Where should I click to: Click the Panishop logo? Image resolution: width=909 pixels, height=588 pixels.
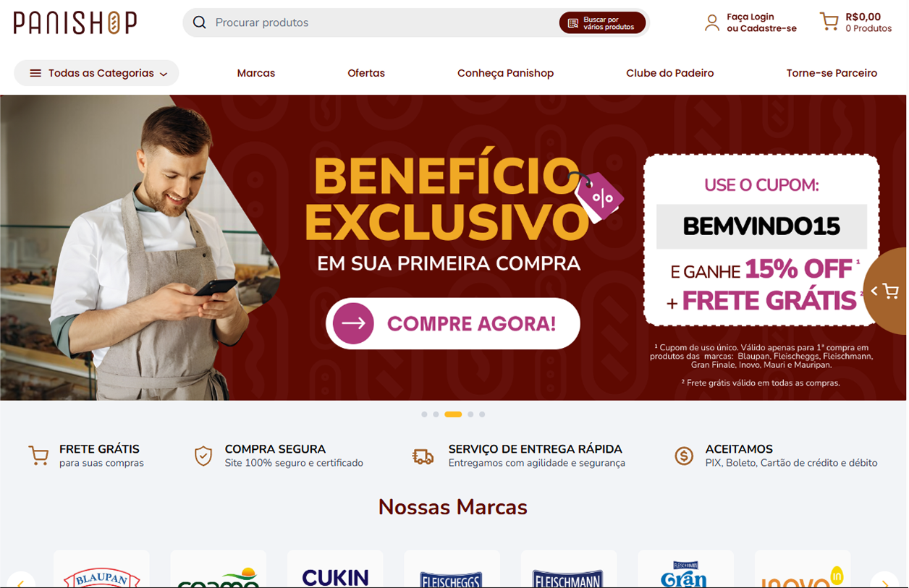click(75, 22)
